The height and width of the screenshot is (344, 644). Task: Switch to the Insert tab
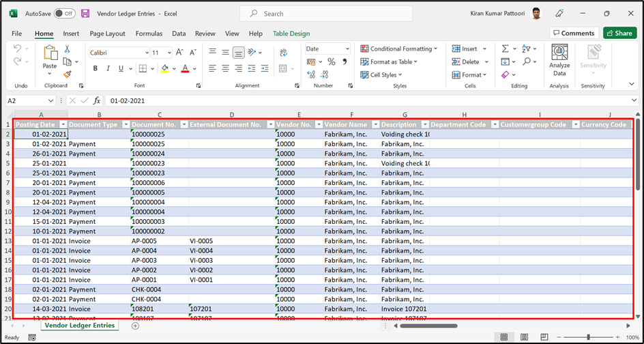tap(71, 33)
